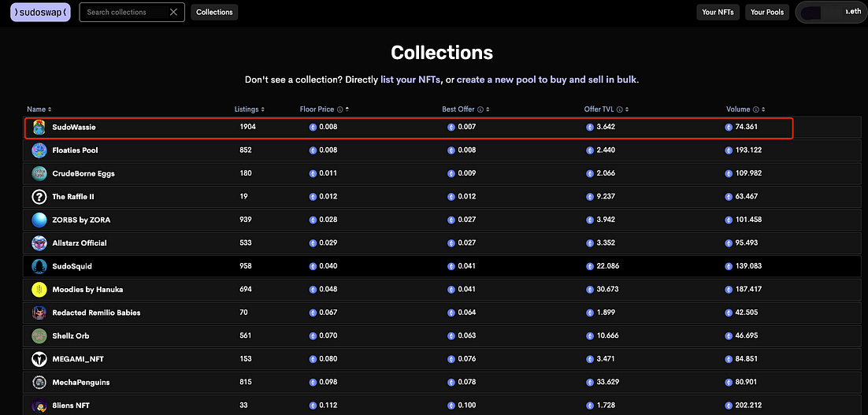Select Redacted Remilio Babies row name

(x=96, y=313)
